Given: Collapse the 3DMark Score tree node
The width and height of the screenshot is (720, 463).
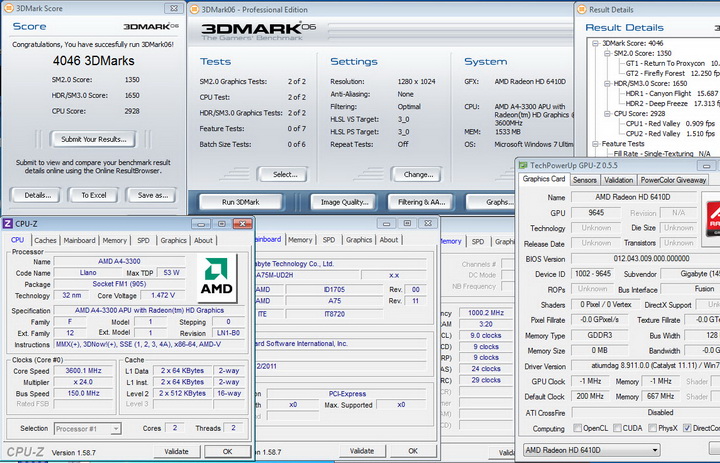Looking at the screenshot, I should tap(594, 44).
